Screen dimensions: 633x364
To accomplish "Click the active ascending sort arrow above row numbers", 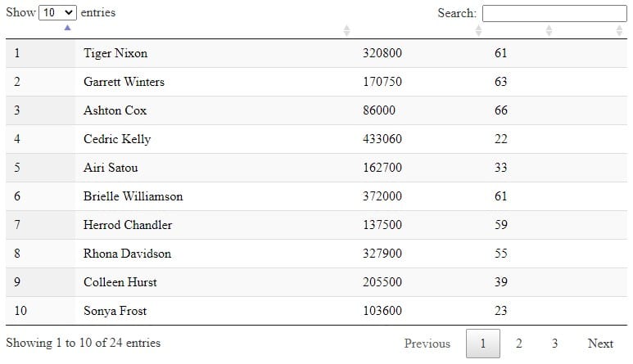I will (x=67, y=28).
